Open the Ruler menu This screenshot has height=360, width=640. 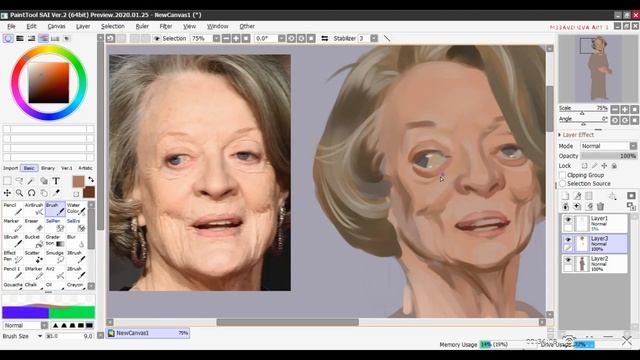click(142, 26)
